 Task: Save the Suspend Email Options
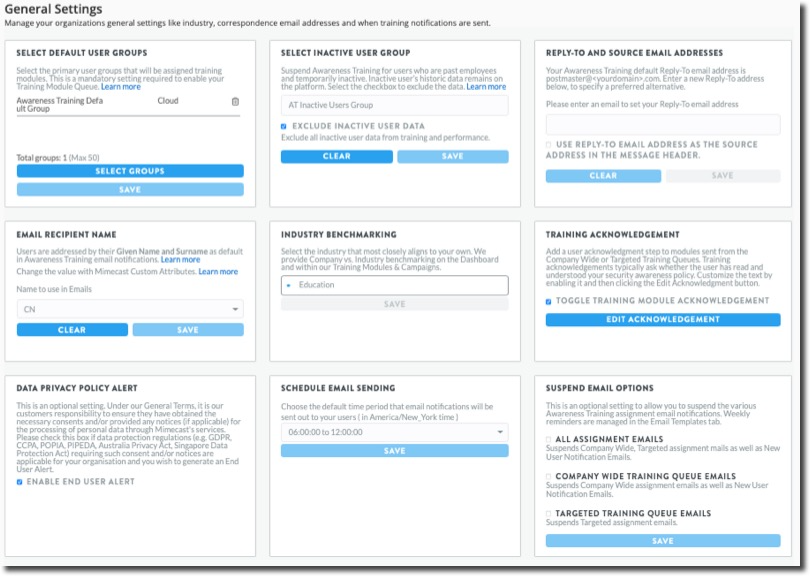pos(663,540)
